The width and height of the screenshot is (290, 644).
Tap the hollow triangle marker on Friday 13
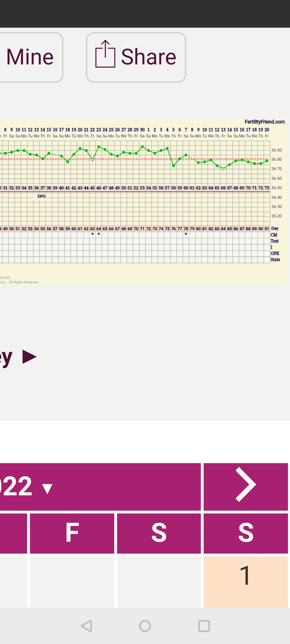[223, 169]
